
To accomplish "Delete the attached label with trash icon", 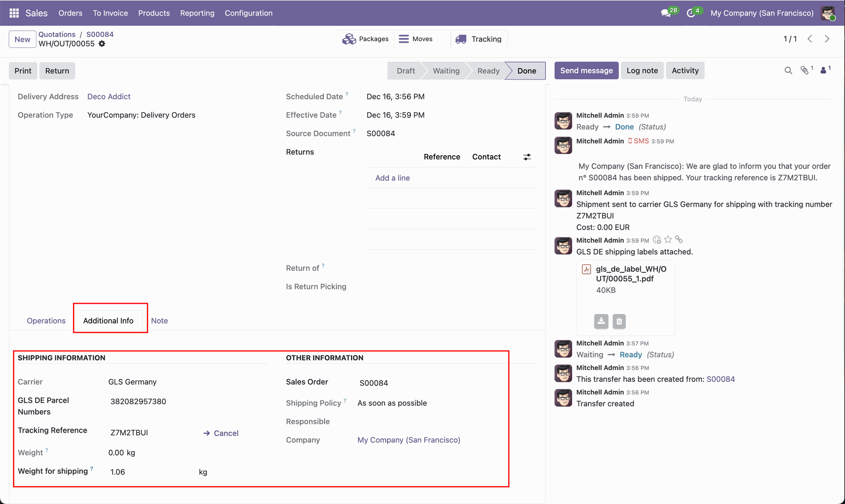I will pyautogui.click(x=619, y=321).
